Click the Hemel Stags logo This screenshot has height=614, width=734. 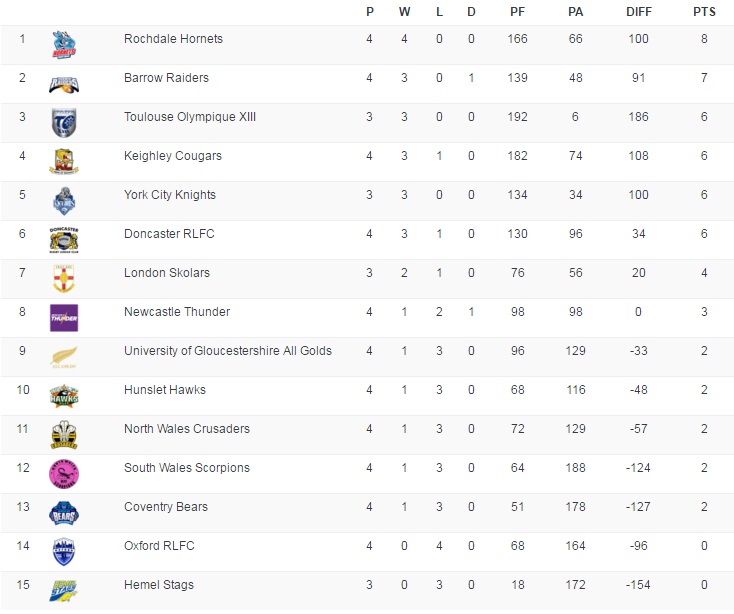click(64, 590)
